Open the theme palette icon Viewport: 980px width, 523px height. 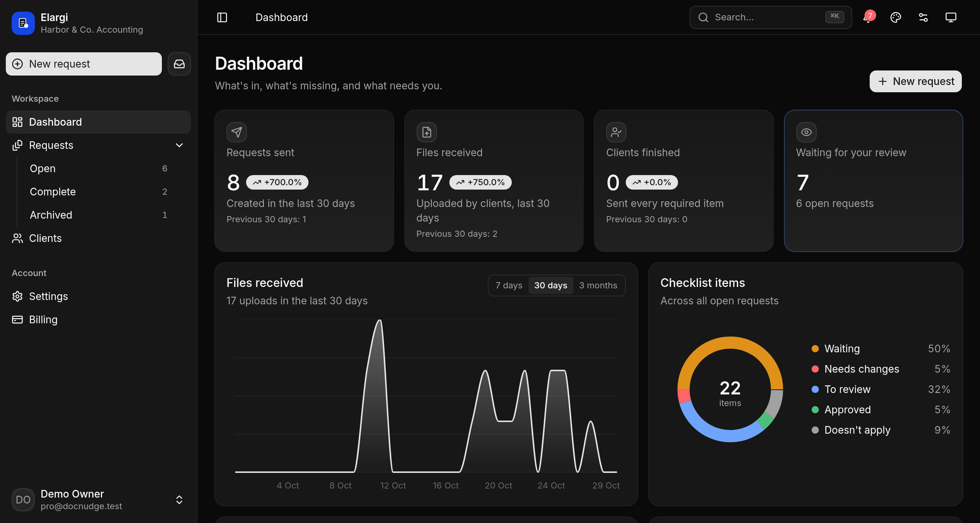coord(895,17)
